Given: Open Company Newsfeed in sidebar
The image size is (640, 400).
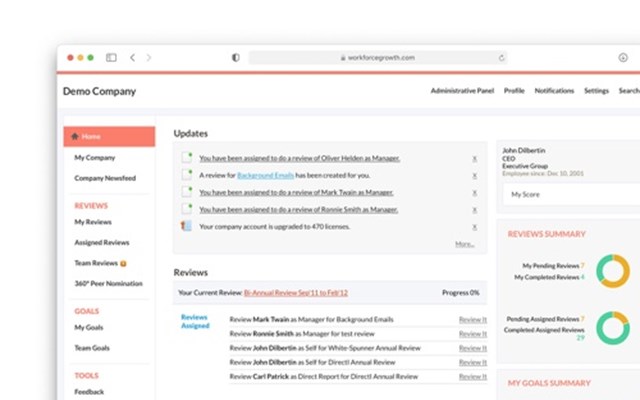Looking at the screenshot, I should pyautogui.click(x=105, y=178).
